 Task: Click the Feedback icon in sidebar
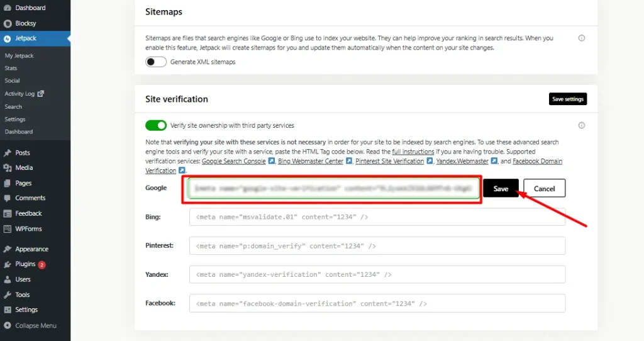(8, 214)
